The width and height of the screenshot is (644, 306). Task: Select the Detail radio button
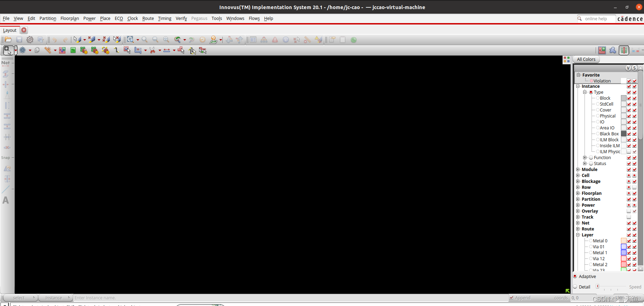tap(575, 287)
